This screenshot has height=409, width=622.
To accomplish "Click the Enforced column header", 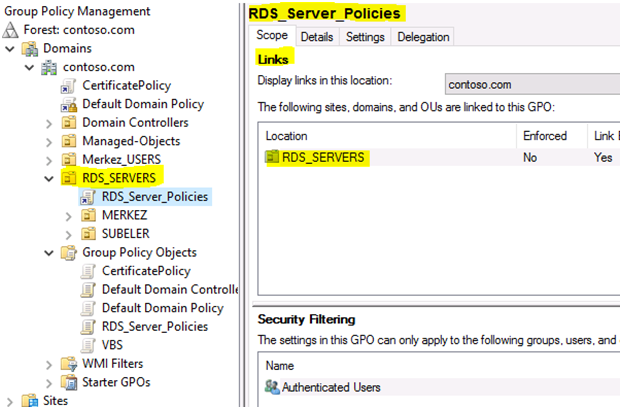I will click(x=552, y=136).
